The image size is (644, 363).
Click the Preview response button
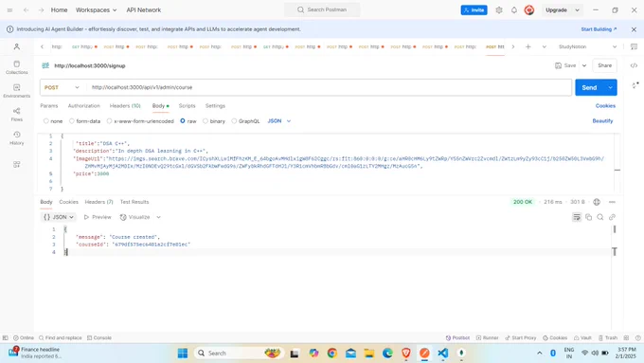click(x=98, y=217)
